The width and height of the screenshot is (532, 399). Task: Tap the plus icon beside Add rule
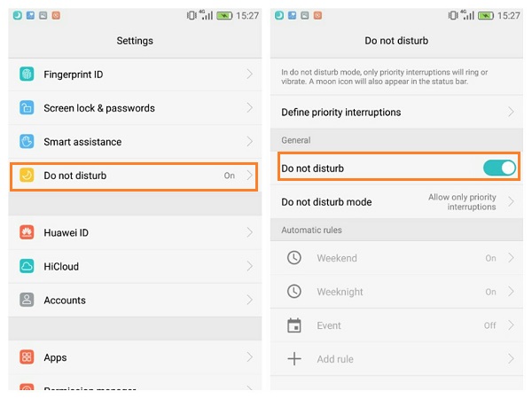click(x=294, y=359)
